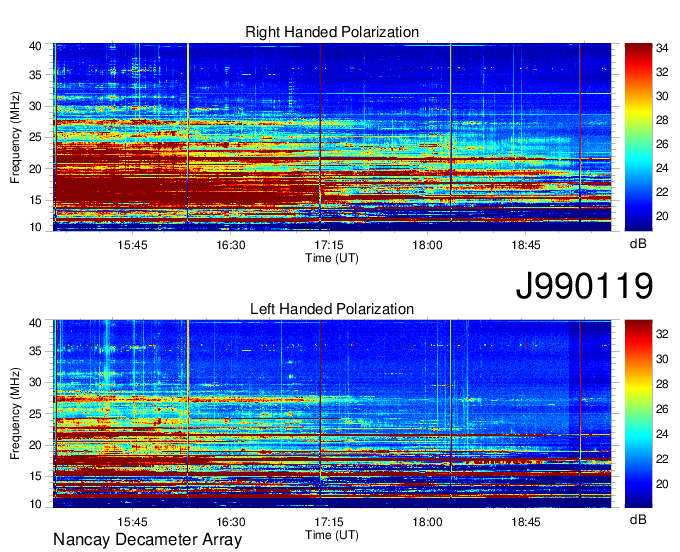This screenshot has width=680, height=552.
Task: Click 18:45 on the top plot time axis
Action: 526,245
